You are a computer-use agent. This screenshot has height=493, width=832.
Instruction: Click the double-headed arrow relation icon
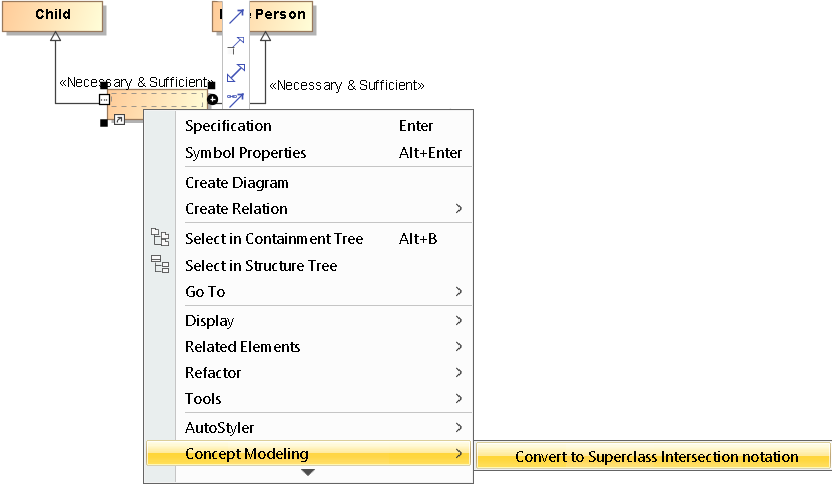(236, 72)
